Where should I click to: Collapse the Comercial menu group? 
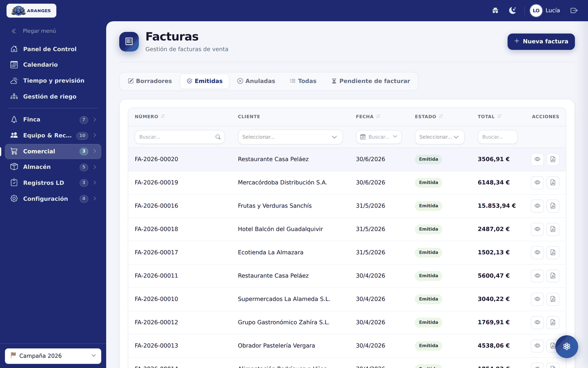click(53, 151)
